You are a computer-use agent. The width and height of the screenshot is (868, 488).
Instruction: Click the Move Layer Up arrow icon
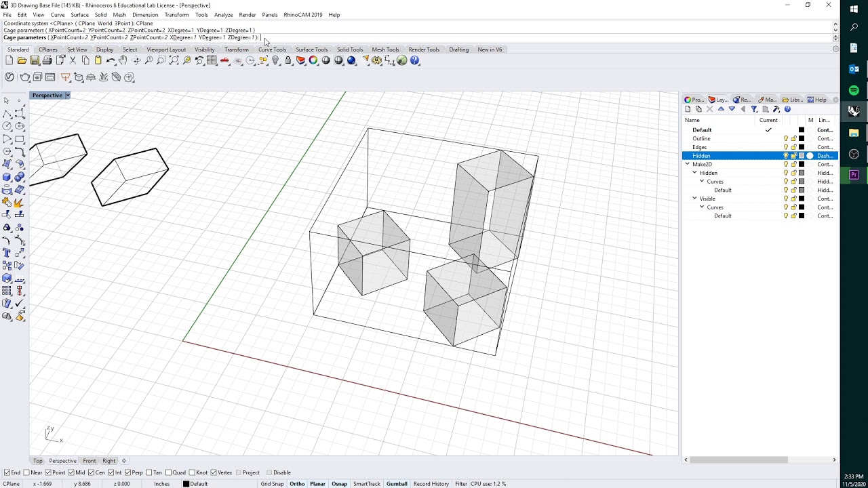coord(721,109)
